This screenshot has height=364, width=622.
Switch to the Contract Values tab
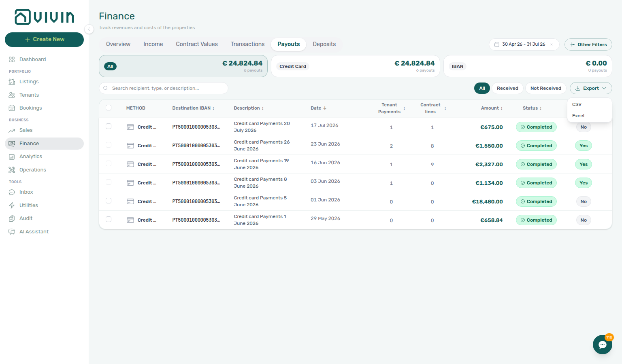point(197,44)
